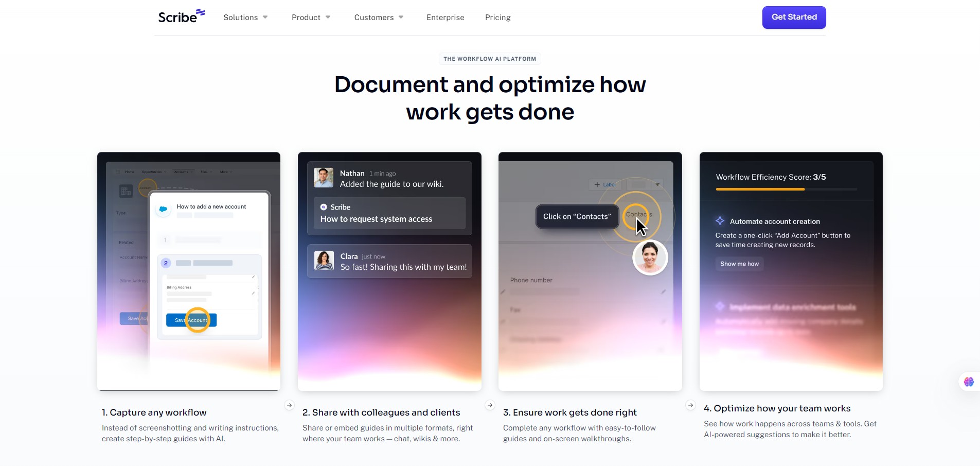
Task: Select the Enterprise menu item
Action: [445, 17]
